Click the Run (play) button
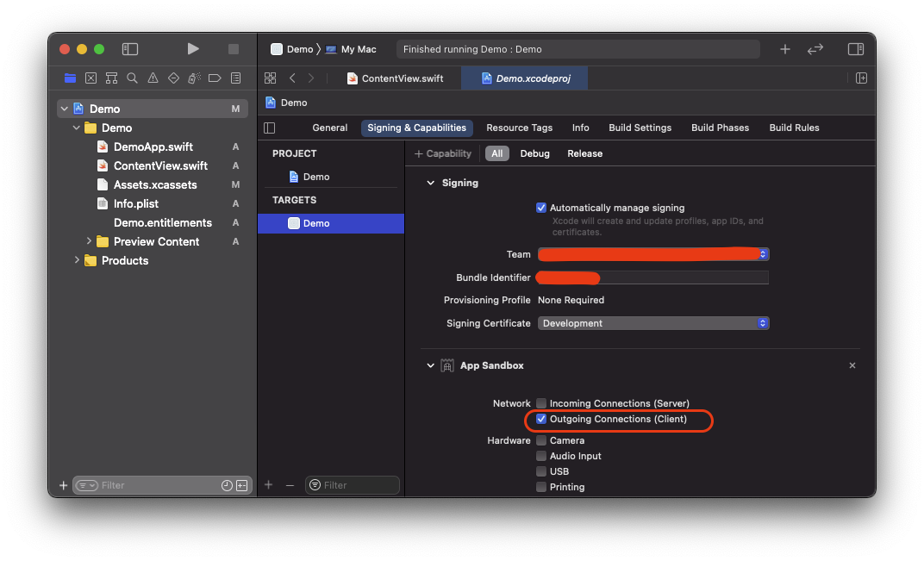Screen dimensions: 924x561 coord(193,49)
